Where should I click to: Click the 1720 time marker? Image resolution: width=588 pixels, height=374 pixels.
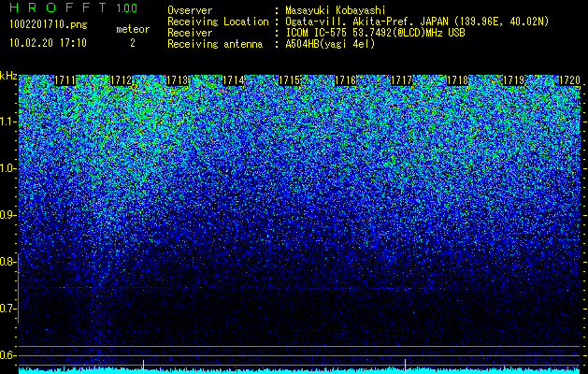tap(569, 80)
